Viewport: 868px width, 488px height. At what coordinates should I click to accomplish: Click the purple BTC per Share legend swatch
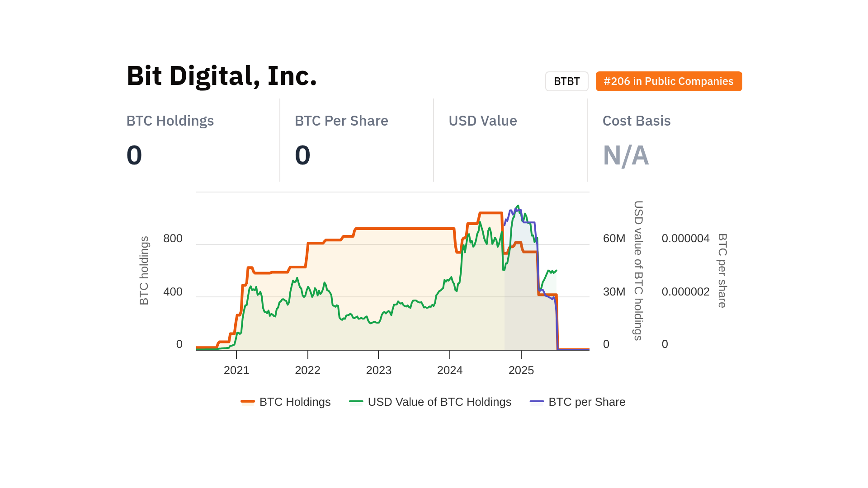point(537,401)
